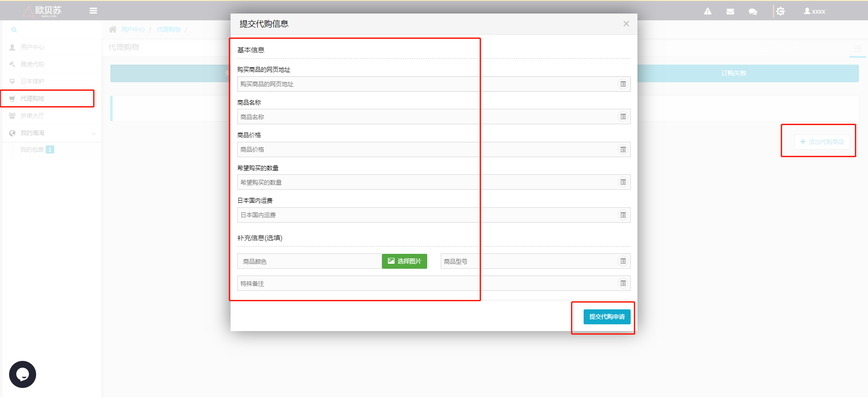Click list icon in 日本国内运费 field

click(x=623, y=215)
